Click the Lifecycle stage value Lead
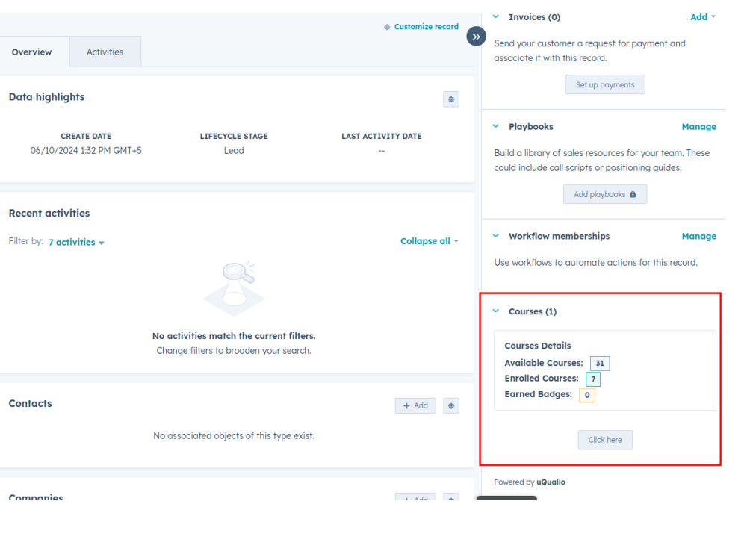The width and height of the screenshot is (747, 560). (234, 151)
